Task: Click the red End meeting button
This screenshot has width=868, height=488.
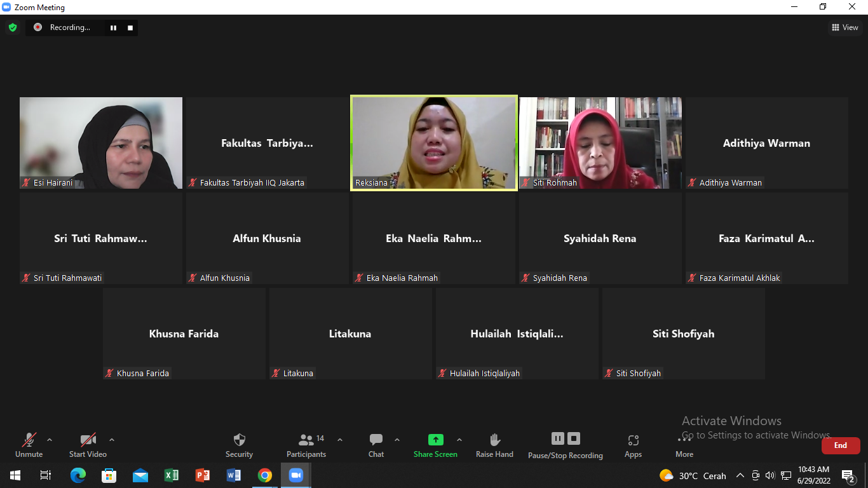Action: coord(841,445)
